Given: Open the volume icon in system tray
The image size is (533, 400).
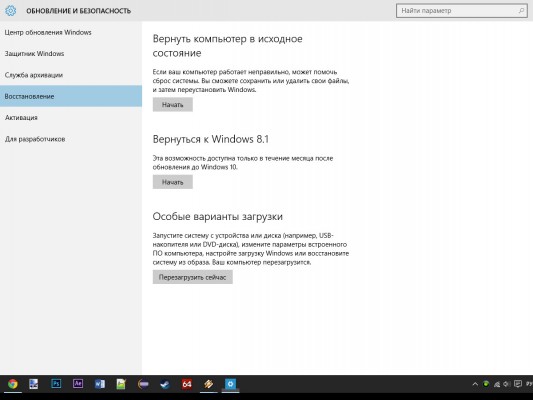Looking at the screenshot, I should click(x=506, y=384).
